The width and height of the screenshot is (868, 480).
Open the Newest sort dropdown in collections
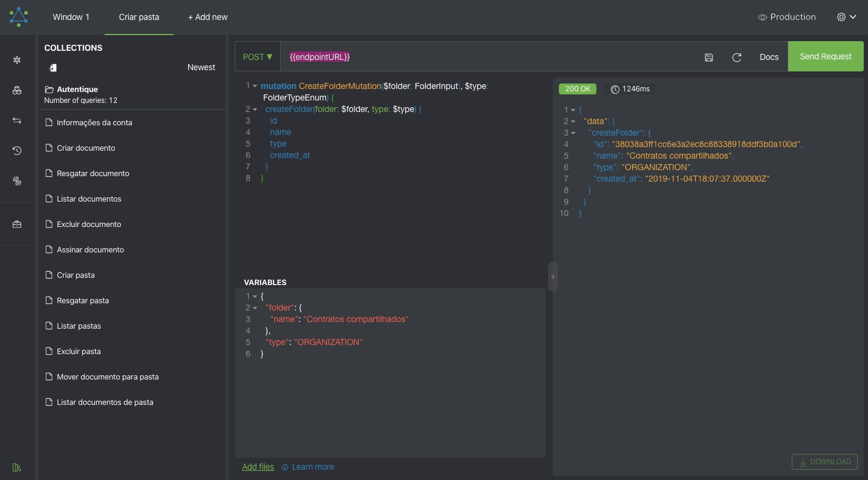tap(201, 67)
